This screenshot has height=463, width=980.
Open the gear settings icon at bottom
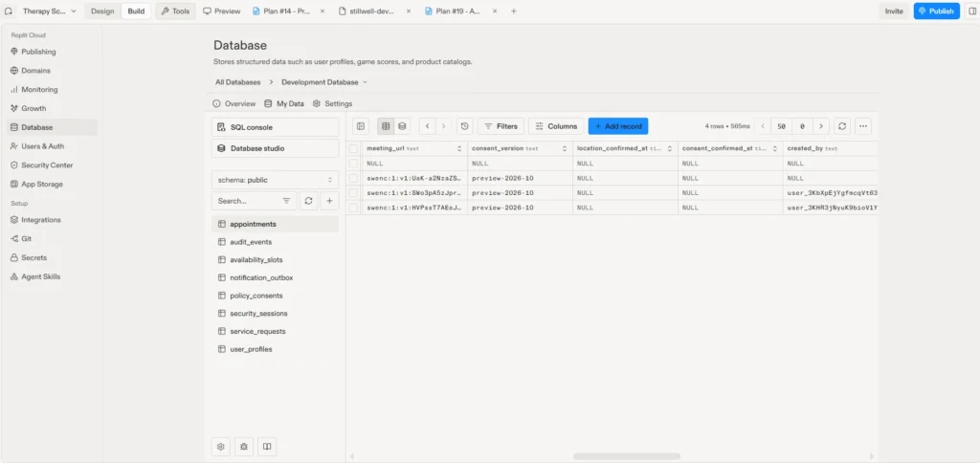(x=221, y=447)
